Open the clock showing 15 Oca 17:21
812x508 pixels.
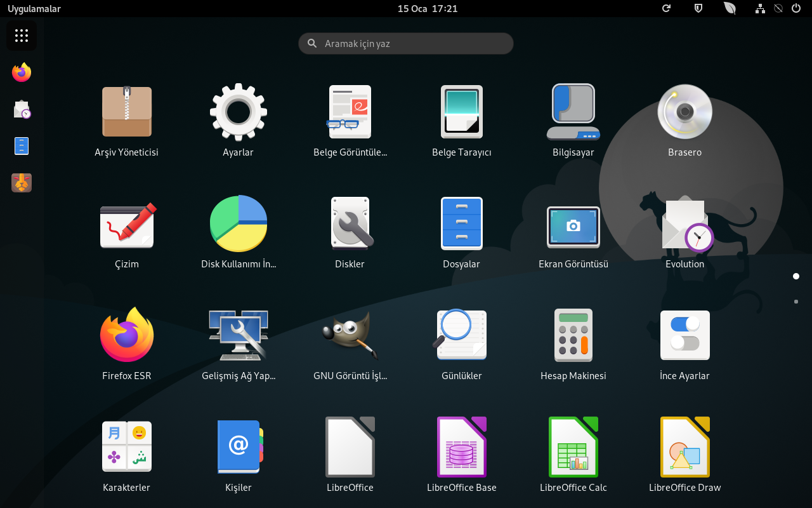pos(428,8)
